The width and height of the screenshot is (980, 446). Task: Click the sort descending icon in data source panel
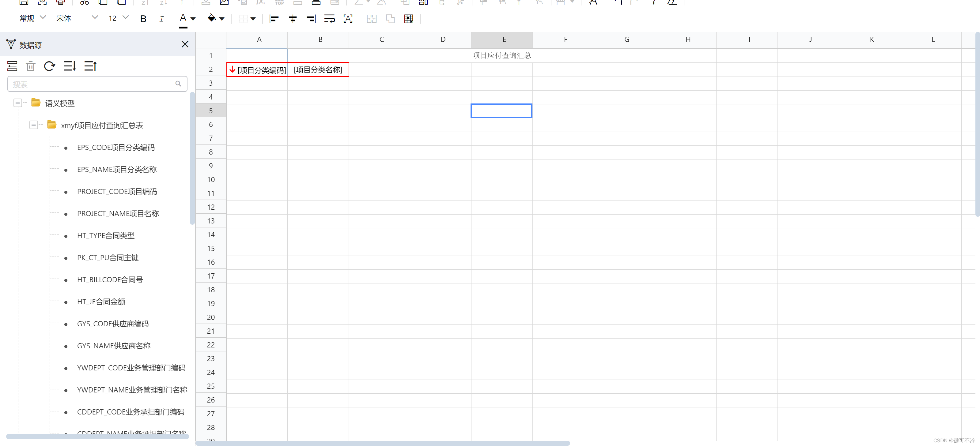click(70, 66)
